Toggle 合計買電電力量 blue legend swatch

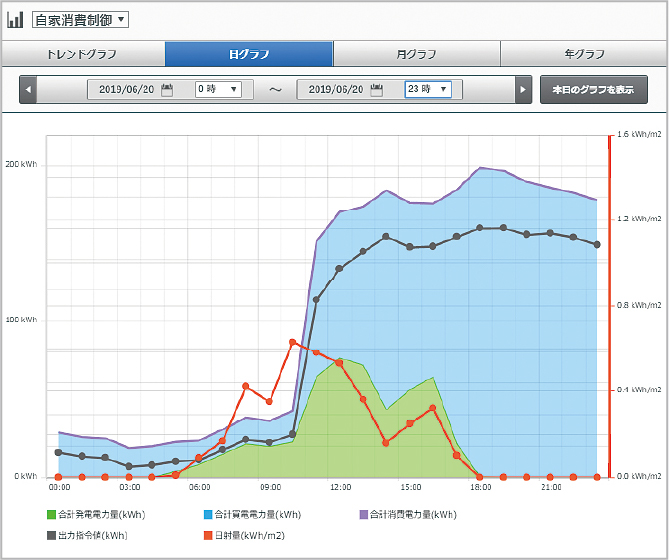pos(208,515)
